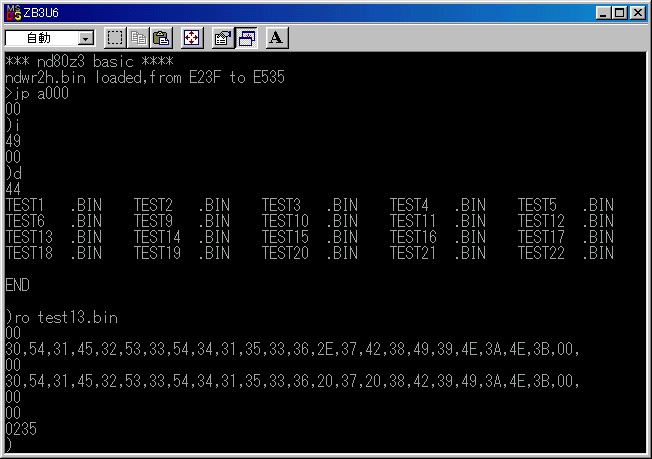Click the Paste clipboard icon
The height and width of the screenshot is (459, 652).
point(161,38)
